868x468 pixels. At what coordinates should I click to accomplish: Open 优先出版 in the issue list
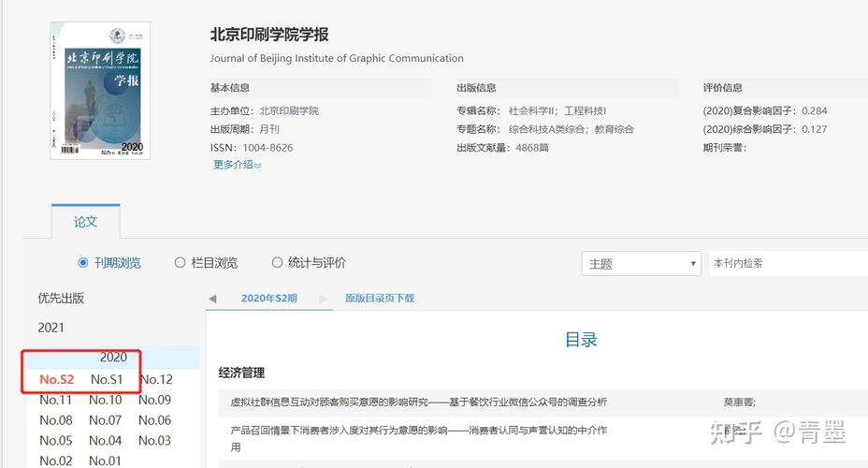[x=61, y=298]
